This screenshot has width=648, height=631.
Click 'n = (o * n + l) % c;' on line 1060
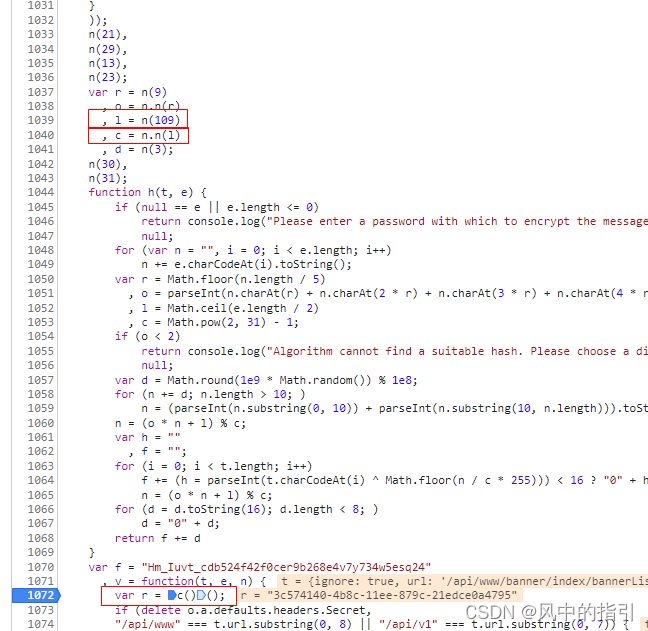pos(181,423)
